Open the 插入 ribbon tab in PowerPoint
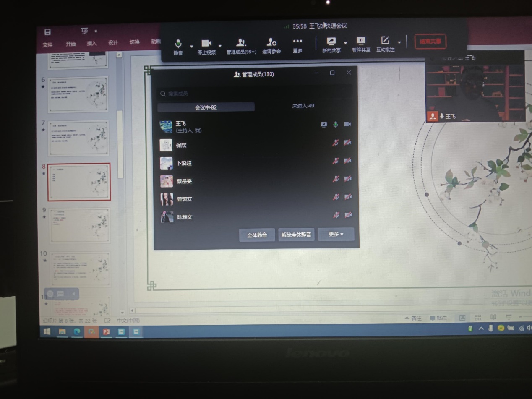This screenshot has height=399, width=532. (91, 43)
